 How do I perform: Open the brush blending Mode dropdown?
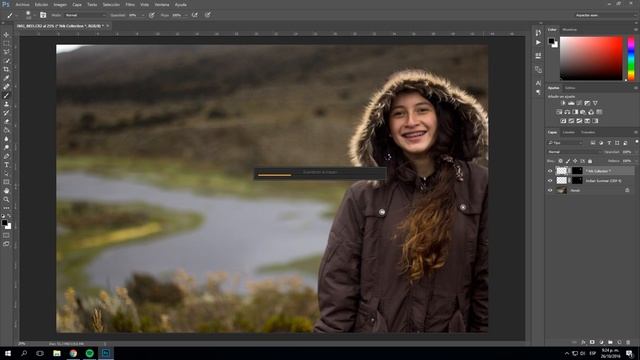coord(85,15)
